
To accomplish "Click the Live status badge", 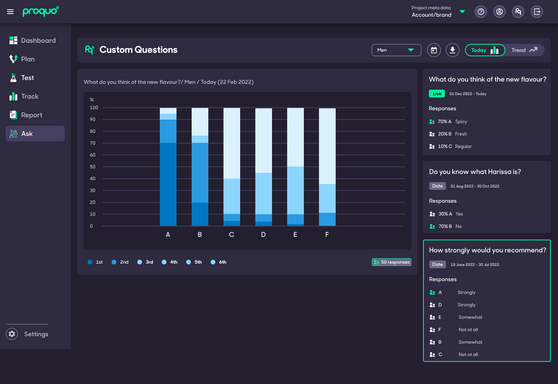I will point(437,94).
